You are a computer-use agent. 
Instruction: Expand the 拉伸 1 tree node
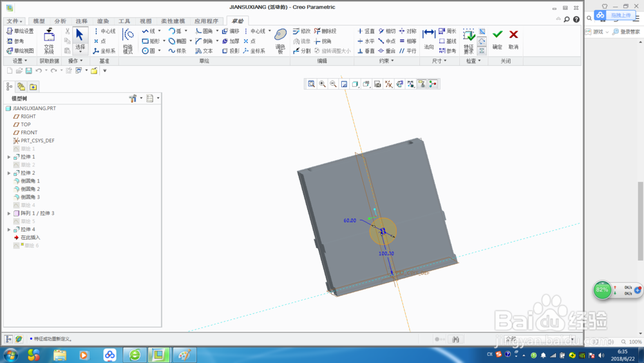click(9, 157)
